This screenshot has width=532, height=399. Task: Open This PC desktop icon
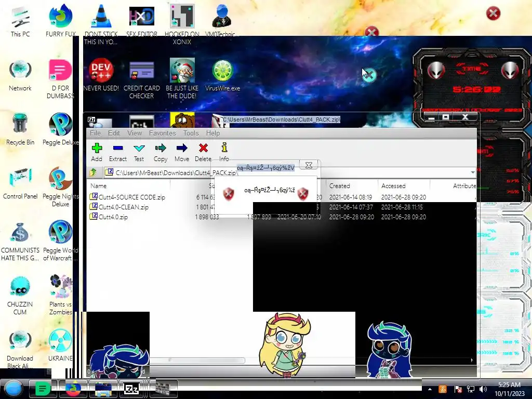click(x=20, y=21)
